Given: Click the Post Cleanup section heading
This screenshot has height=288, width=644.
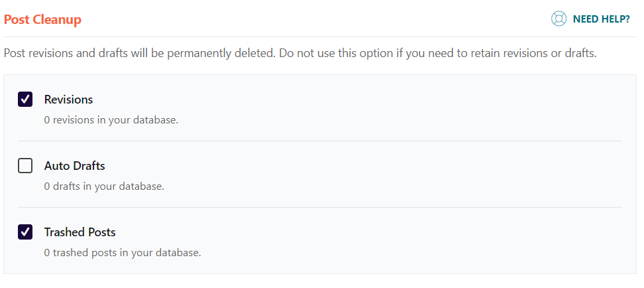Looking at the screenshot, I should coord(42,20).
